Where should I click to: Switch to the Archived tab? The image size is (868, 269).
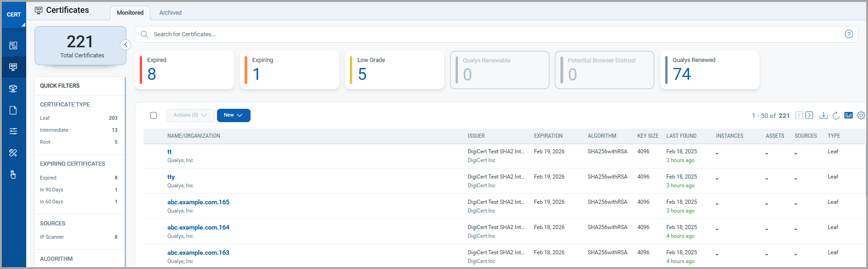[x=171, y=13]
